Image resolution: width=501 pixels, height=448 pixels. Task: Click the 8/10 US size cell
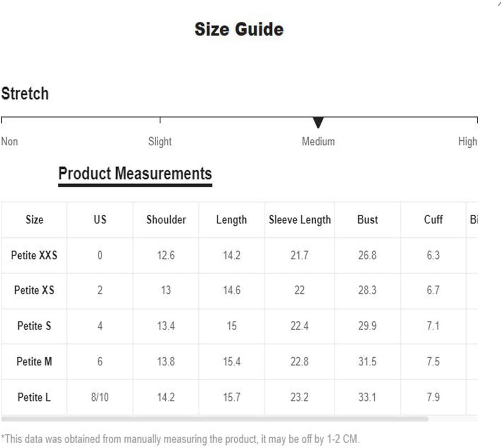[x=100, y=397]
